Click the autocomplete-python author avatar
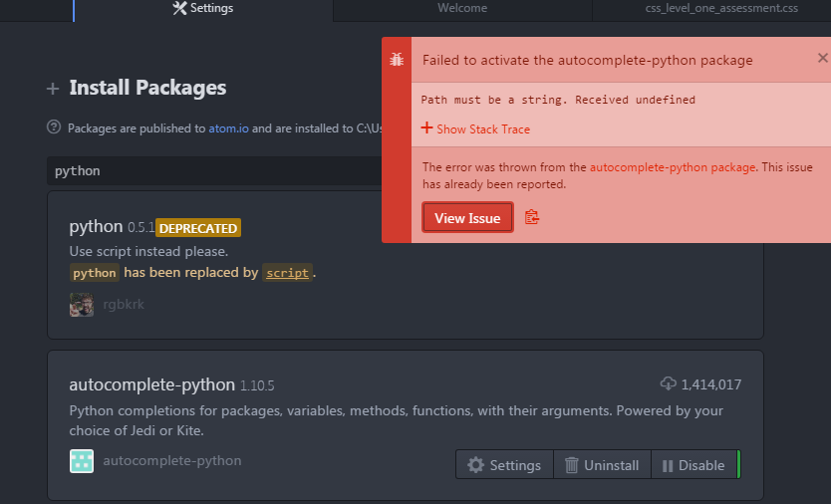The height and width of the screenshot is (504, 831). (82, 461)
